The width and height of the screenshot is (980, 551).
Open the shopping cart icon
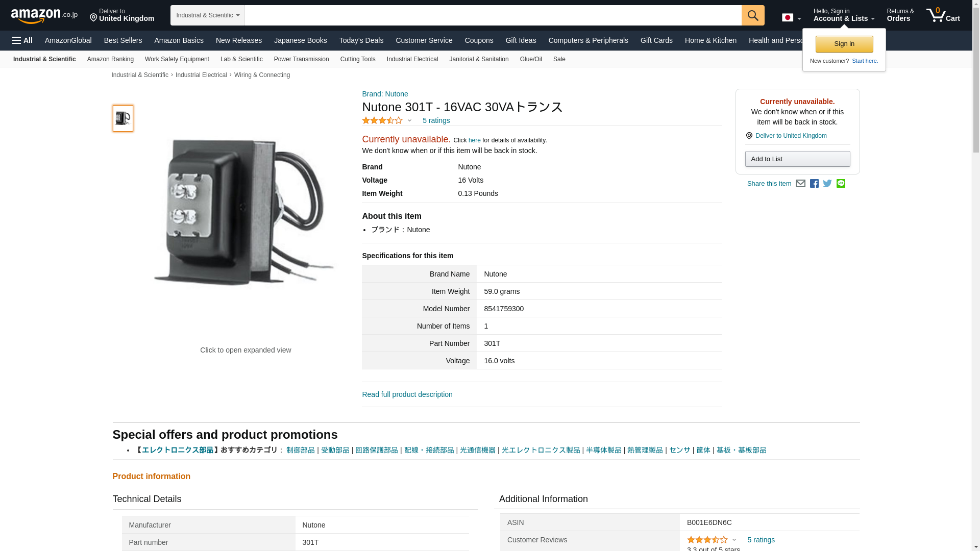pos(943,15)
